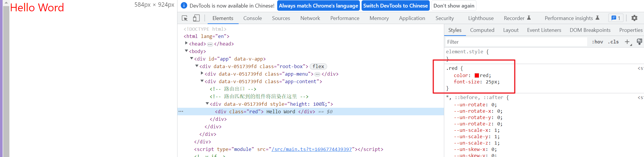Click the --un-scale-x property line

click(x=477, y=130)
